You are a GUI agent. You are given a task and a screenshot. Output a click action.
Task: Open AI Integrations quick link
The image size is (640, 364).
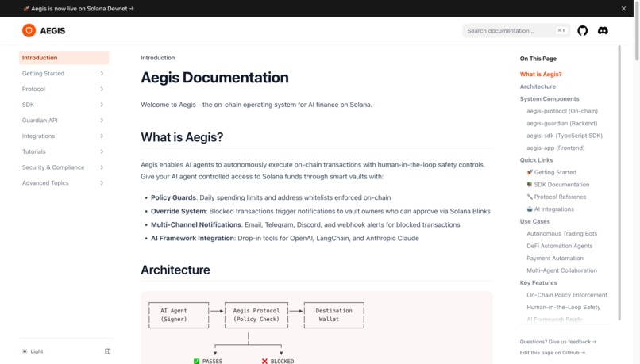pyautogui.click(x=550, y=209)
